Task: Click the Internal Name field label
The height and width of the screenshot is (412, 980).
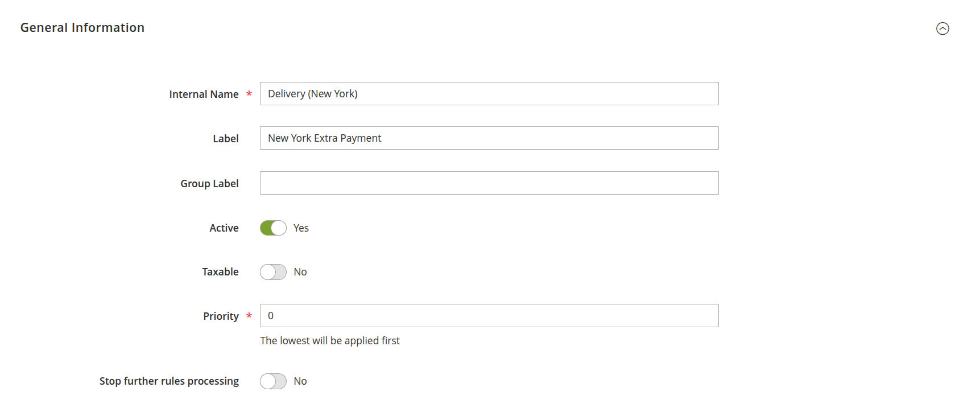Action: coord(204,94)
